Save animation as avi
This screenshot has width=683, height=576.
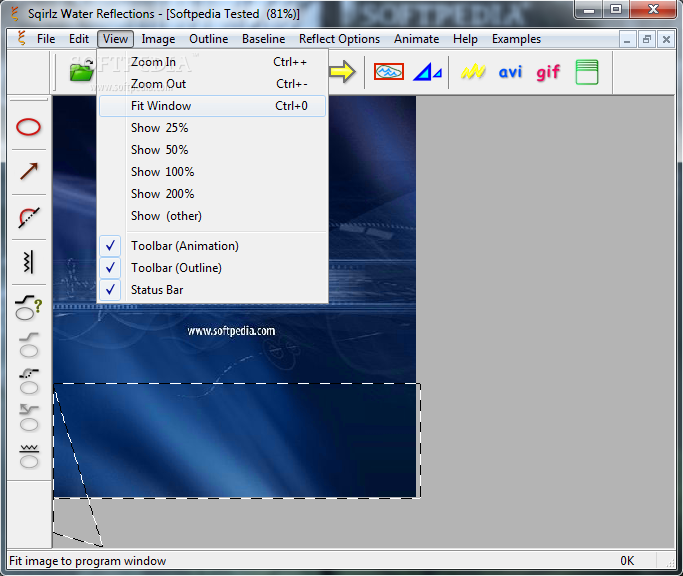[x=510, y=72]
